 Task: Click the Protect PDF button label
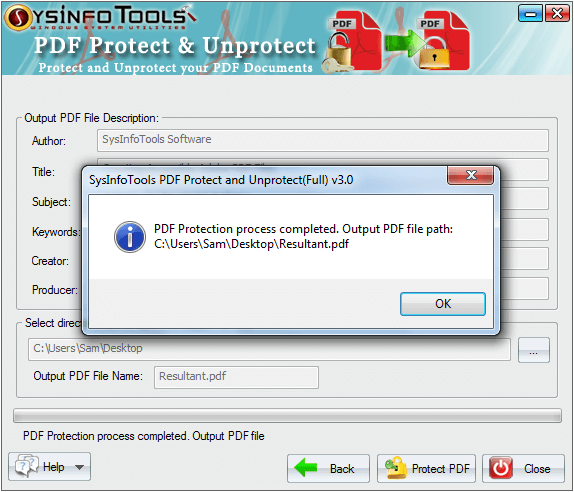440,469
